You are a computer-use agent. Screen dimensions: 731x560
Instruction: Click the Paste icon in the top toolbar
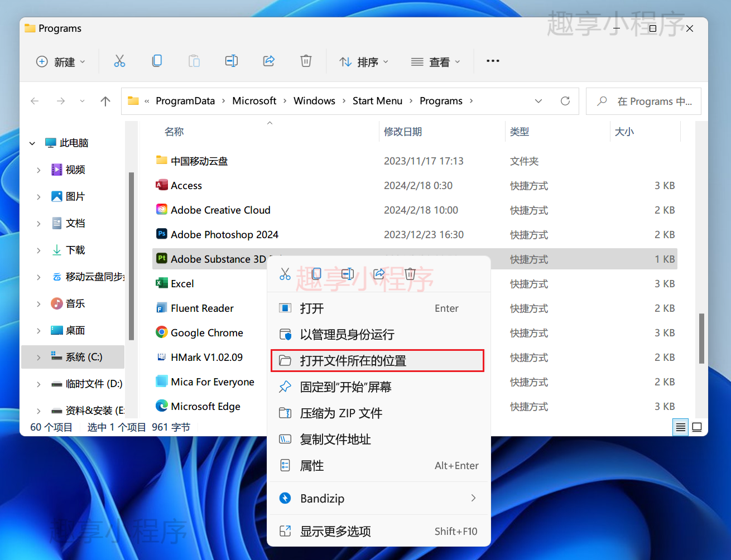pyautogui.click(x=194, y=61)
